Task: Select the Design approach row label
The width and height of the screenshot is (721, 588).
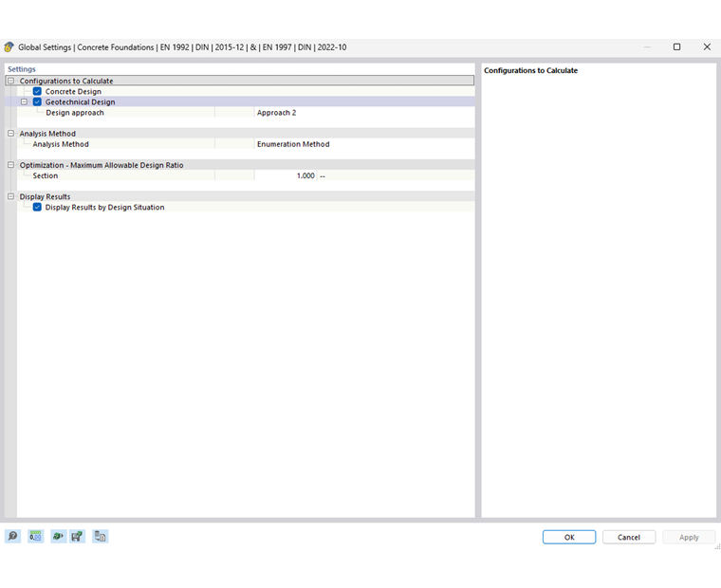Action: [x=75, y=113]
